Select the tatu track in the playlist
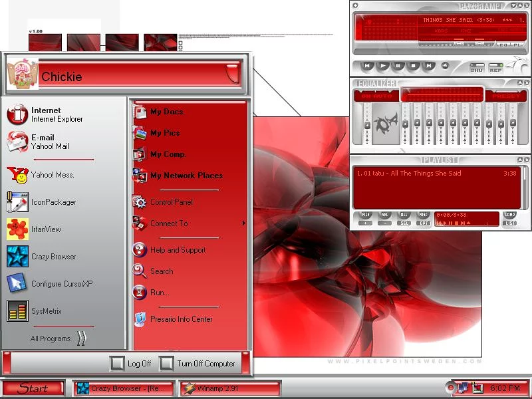 click(x=409, y=174)
